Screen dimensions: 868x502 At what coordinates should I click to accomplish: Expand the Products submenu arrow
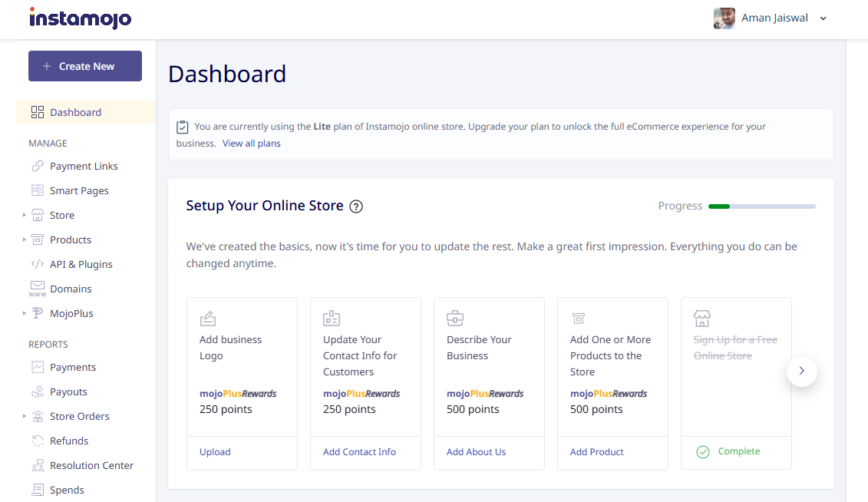coord(24,239)
